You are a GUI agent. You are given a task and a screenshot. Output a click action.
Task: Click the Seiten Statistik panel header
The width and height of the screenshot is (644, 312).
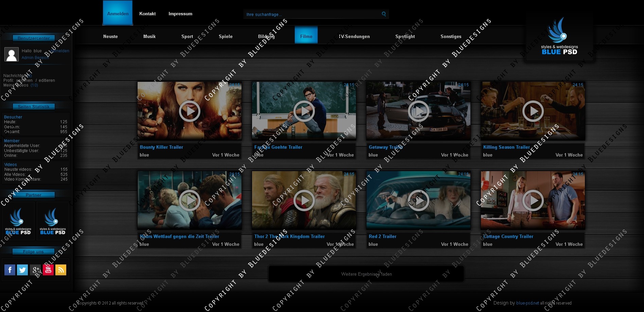click(34, 107)
